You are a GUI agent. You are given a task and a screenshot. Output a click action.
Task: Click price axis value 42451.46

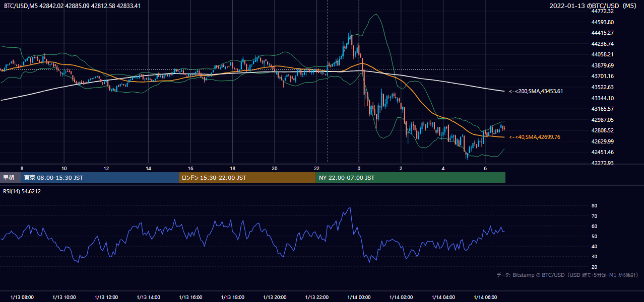click(602, 152)
